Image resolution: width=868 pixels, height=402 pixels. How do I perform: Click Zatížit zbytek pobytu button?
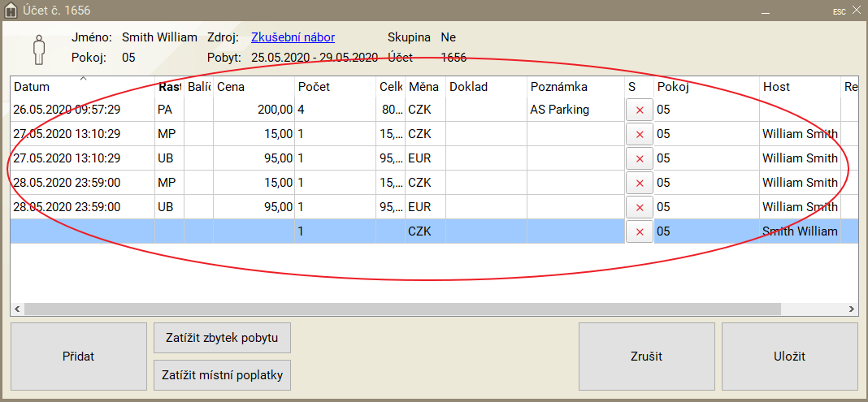pyautogui.click(x=222, y=337)
